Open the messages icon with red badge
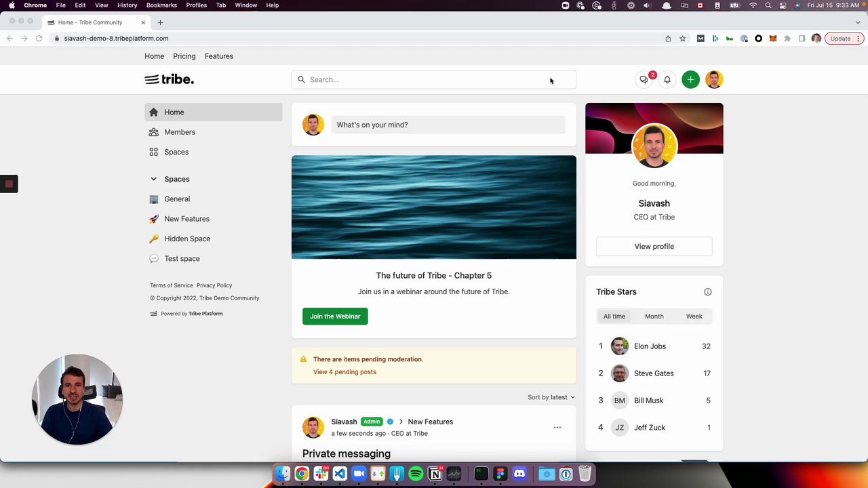Image resolution: width=868 pixels, height=488 pixels. pyautogui.click(x=644, y=80)
